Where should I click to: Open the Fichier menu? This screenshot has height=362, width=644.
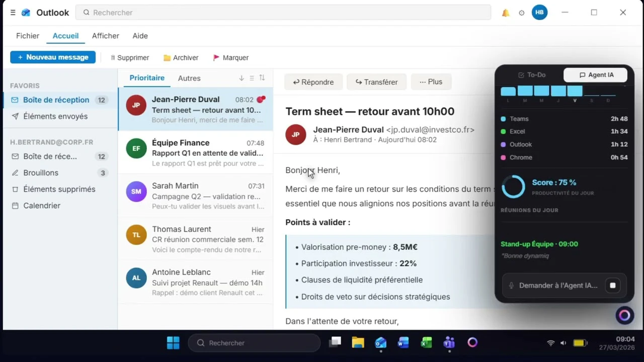click(x=28, y=36)
